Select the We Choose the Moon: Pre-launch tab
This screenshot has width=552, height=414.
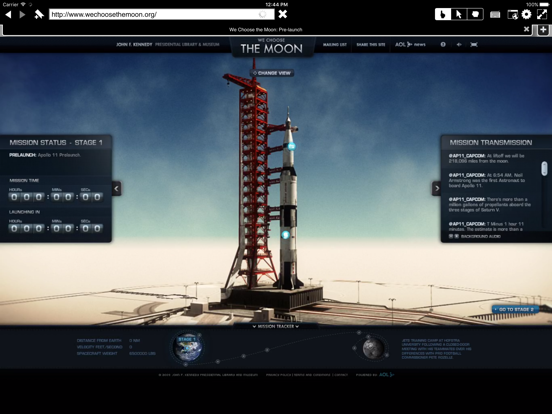(x=266, y=30)
